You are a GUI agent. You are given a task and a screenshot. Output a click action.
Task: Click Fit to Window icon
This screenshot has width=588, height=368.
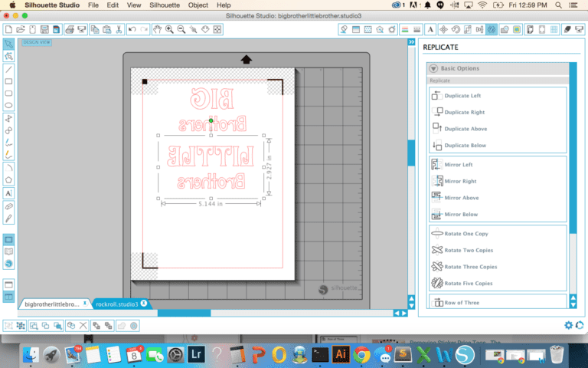217,29
